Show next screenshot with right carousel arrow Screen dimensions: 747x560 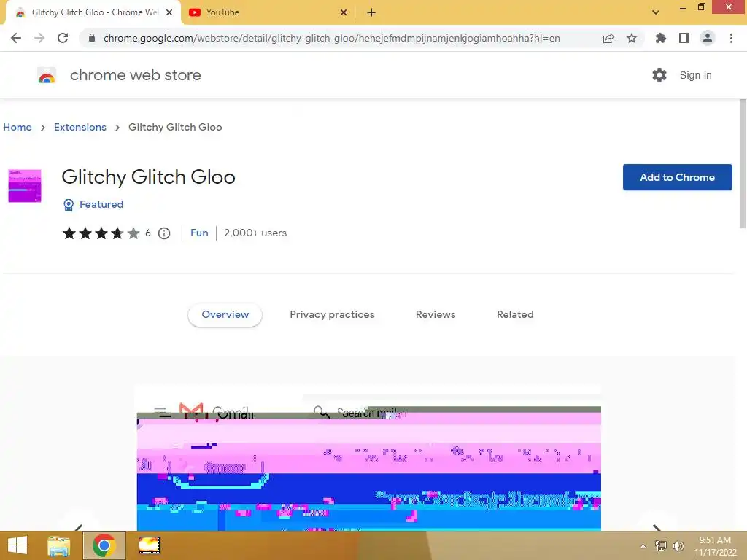point(657,528)
